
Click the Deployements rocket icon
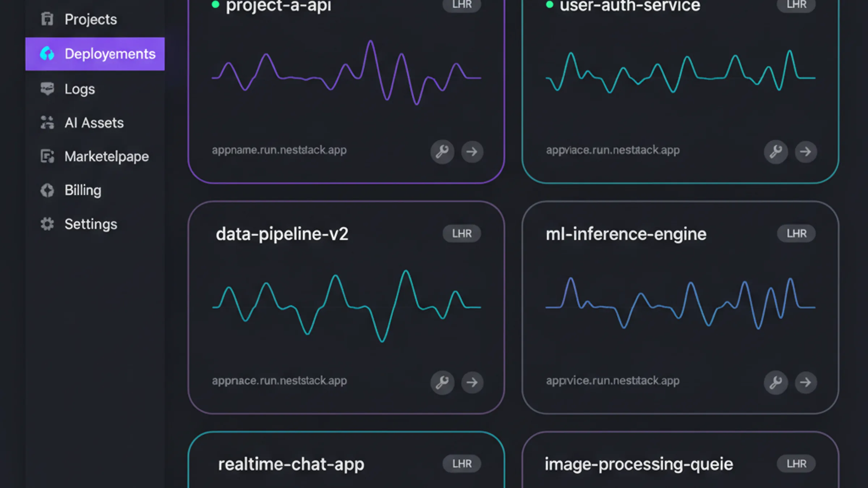[47, 54]
